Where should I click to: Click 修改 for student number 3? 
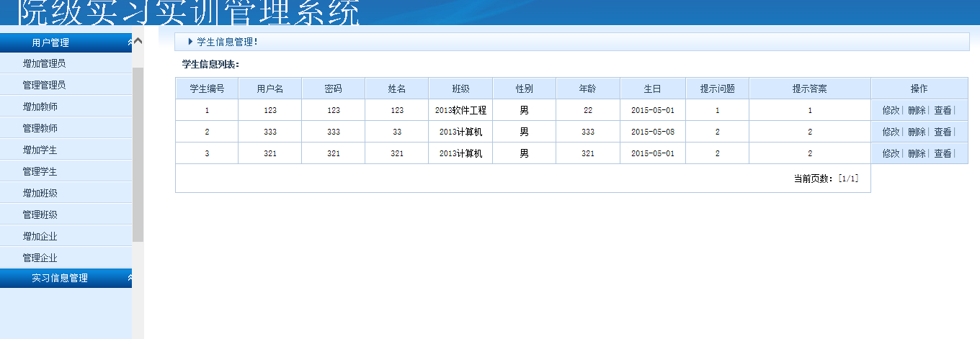[891, 153]
